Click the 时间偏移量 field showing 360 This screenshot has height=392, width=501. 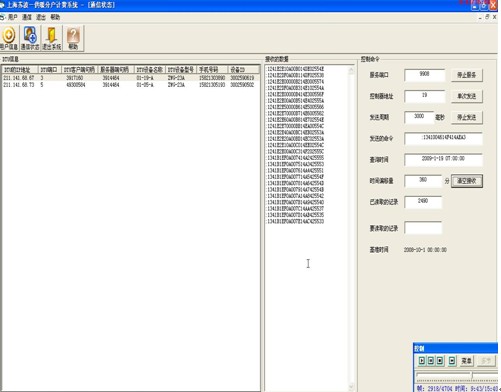point(423,181)
